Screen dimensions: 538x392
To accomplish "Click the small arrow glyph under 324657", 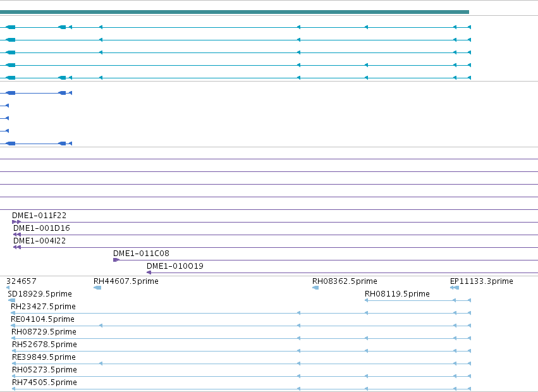I will (8, 288).
